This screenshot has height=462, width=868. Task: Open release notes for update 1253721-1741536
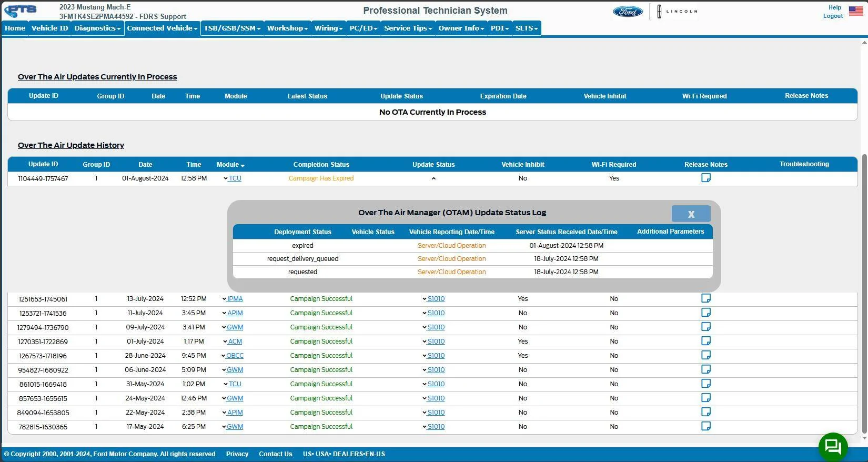[x=706, y=313]
